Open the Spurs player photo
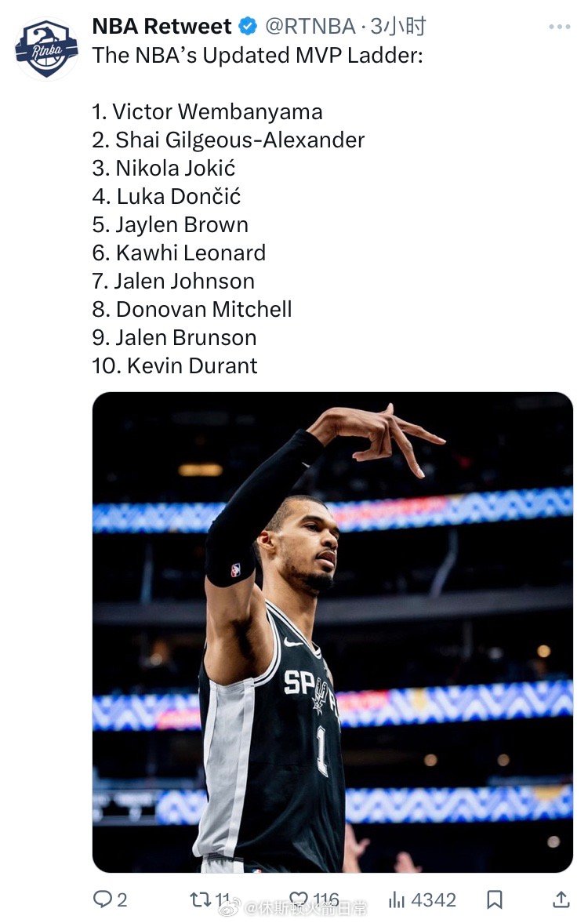The width and height of the screenshot is (588, 923). (x=332, y=632)
